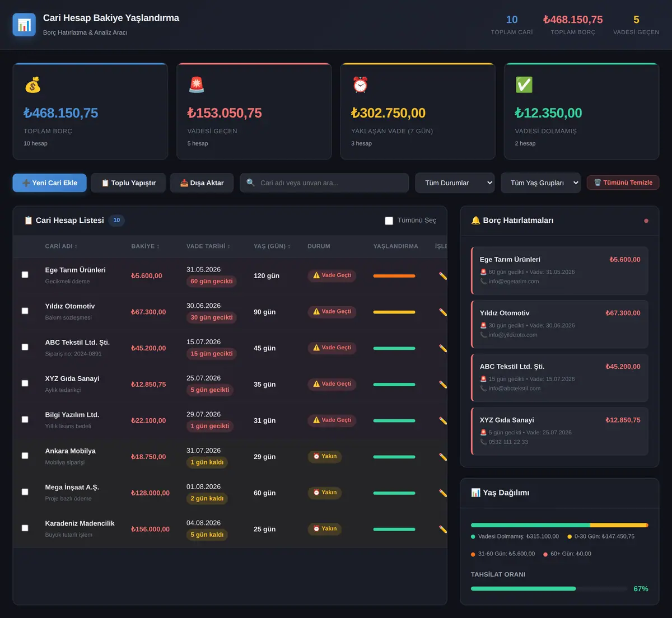The width and height of the screenshot is (672, 618).
Task: Edit the Ankara Mobilya row with pencil icon
Action: [443, 457]
